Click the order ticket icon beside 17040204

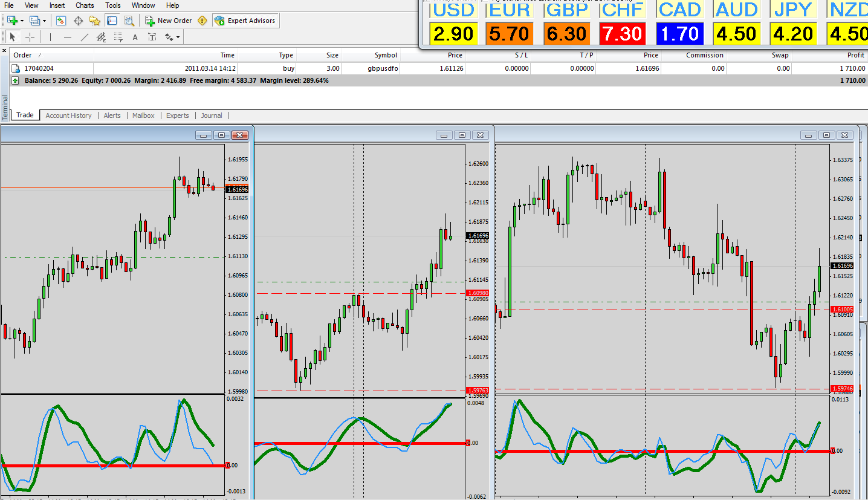16,68
